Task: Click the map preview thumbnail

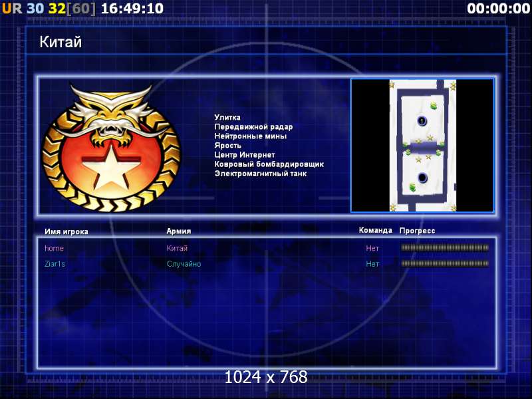Action: click(422, 145)
